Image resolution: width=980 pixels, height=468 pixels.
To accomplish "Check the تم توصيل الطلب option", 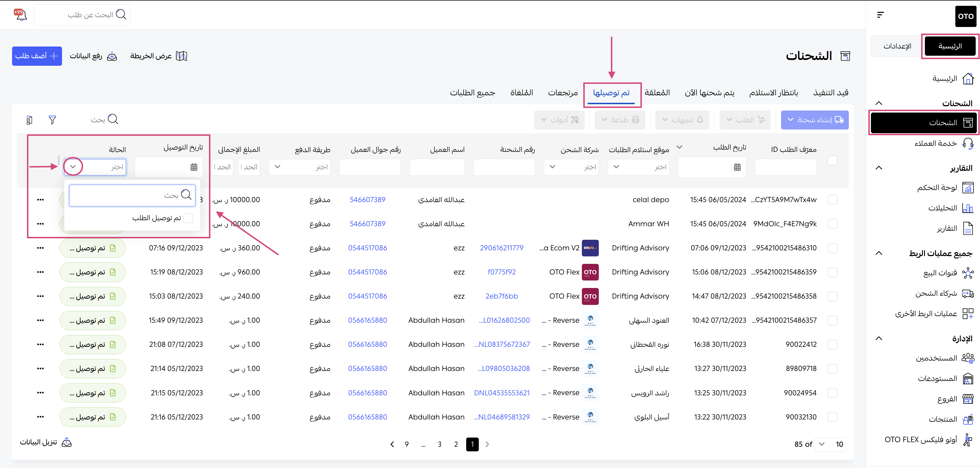I will 188,218.
